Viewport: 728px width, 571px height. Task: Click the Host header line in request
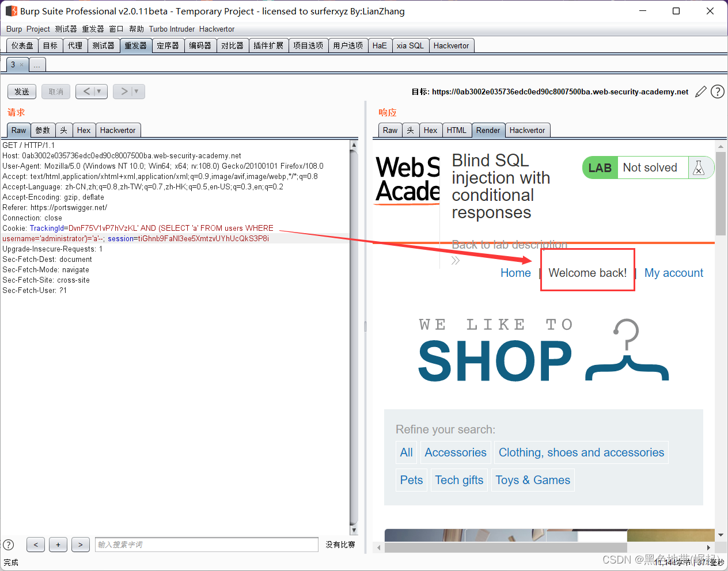122,156
